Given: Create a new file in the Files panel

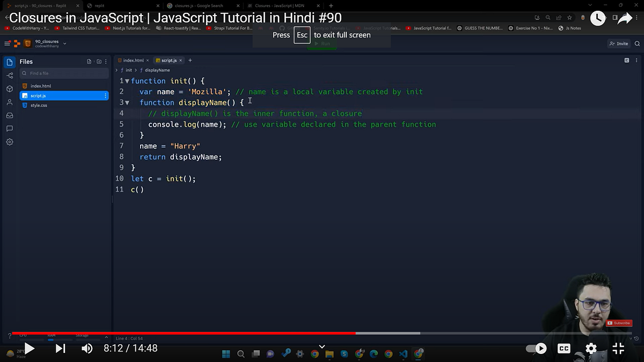Looking at the screenshot, I should tap(89, 61).
